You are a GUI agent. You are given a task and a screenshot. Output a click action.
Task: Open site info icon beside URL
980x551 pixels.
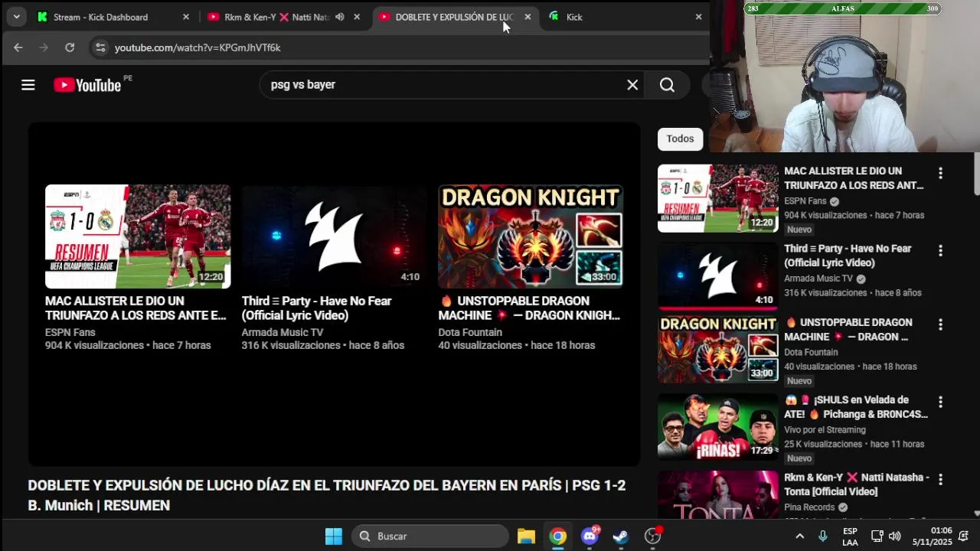click(100, 47)
